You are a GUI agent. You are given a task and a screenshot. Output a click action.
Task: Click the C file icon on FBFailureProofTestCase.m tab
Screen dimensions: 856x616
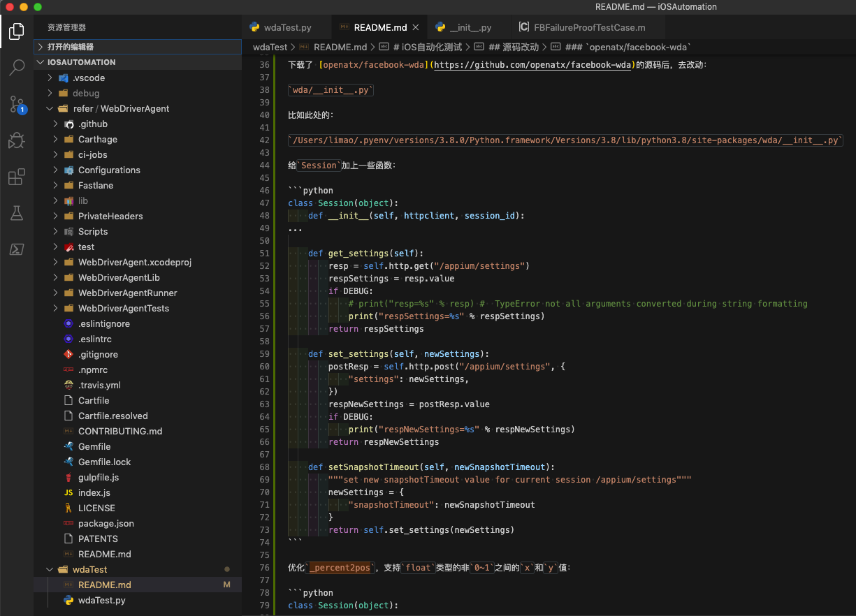523,27
